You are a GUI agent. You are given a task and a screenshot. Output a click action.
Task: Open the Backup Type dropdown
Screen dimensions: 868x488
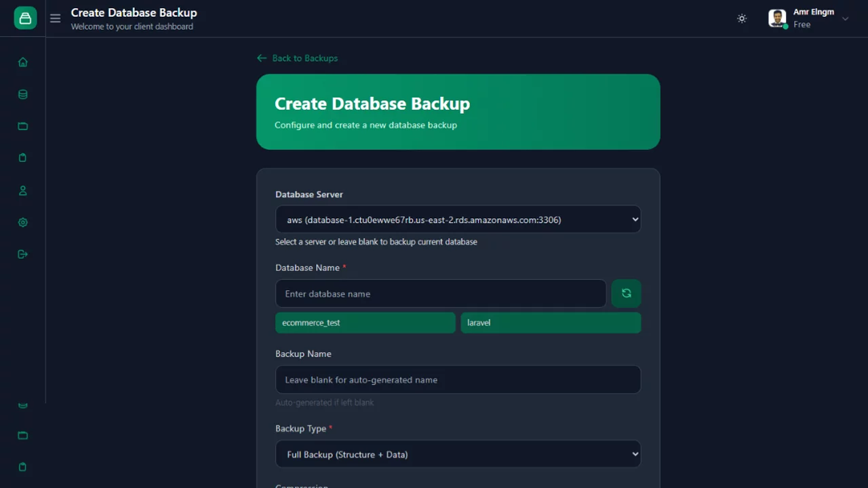point(458,454)
